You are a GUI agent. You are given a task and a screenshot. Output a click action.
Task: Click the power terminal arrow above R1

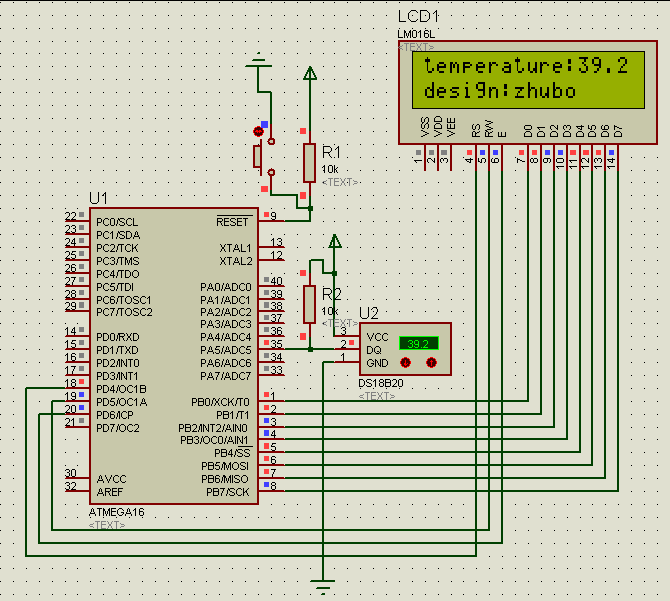(310, 72)
